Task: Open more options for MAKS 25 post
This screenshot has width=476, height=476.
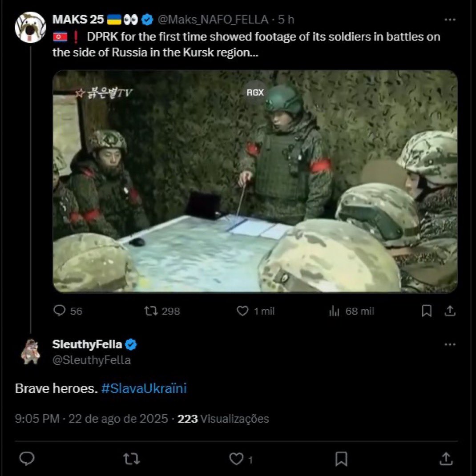Action: (450, 20)
